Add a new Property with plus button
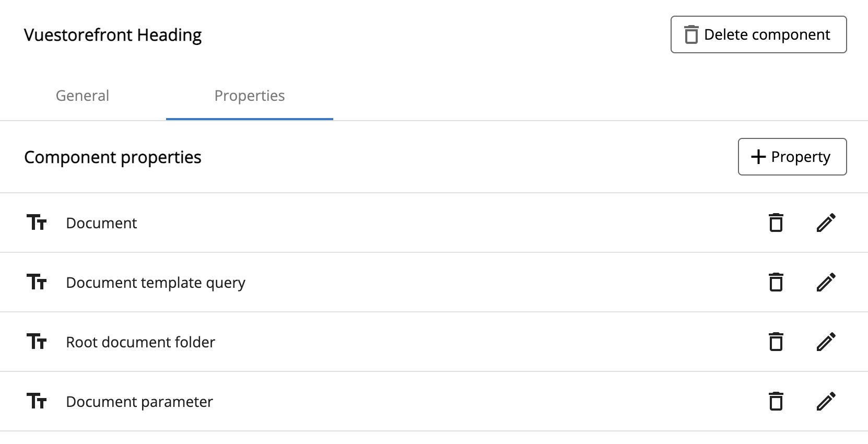Screen dimensions: 868x444 coord(792,157)
